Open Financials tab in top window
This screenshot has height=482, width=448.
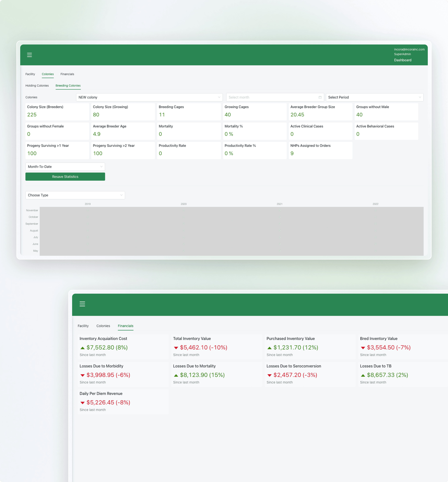[x=67, y=74]
